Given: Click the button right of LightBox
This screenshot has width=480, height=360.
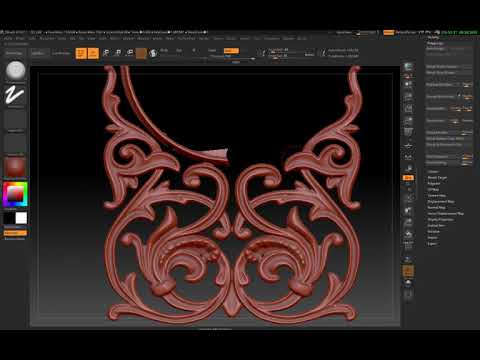Looking at the screenshot, I should pyautogui.click(x=61, y=53).
